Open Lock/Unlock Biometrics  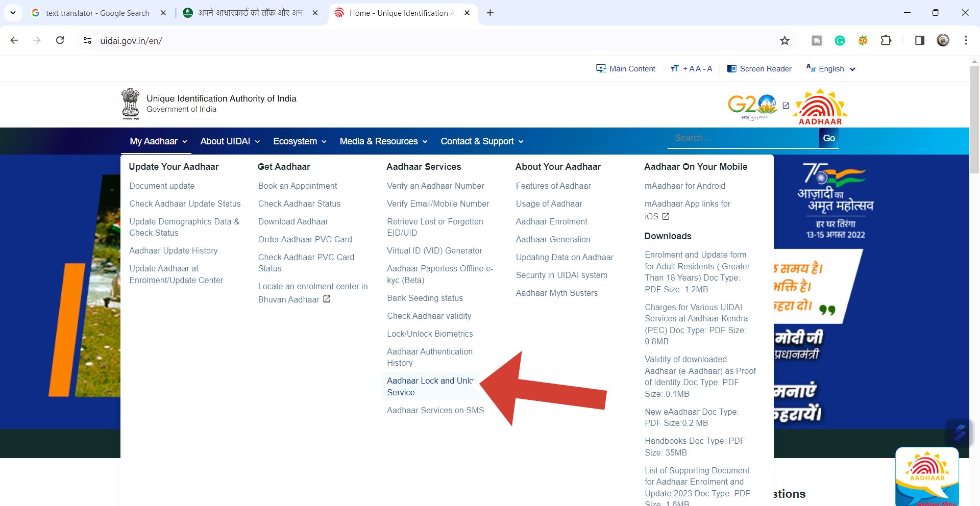(x=430, y=334)
